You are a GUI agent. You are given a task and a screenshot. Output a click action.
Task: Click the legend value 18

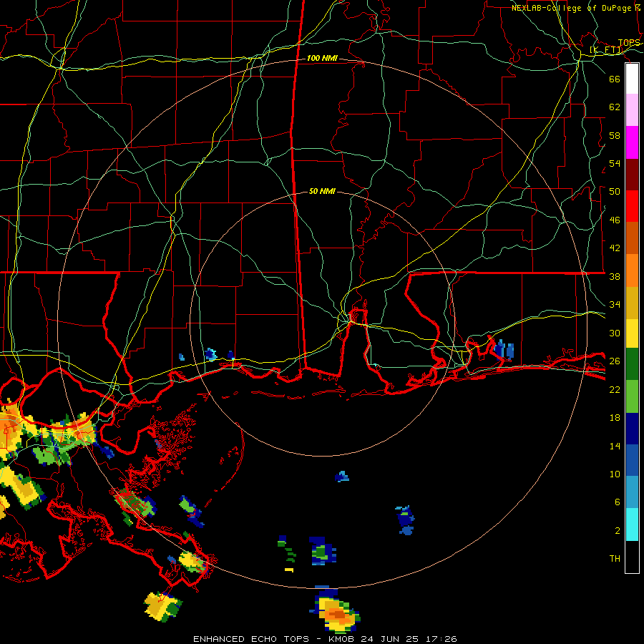click(615, 418)
